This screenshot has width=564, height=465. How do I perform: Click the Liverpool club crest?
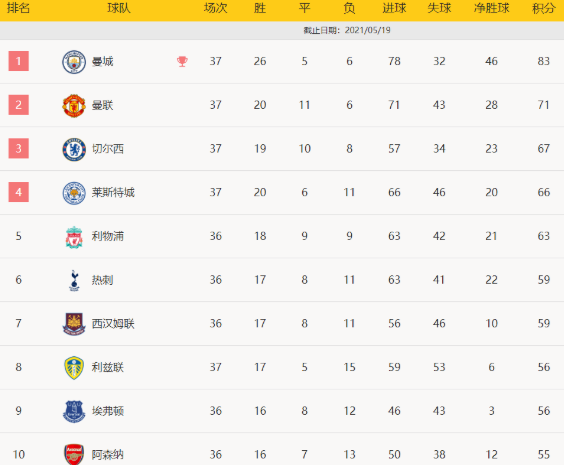pyautogui.click(x=74, y=237)
